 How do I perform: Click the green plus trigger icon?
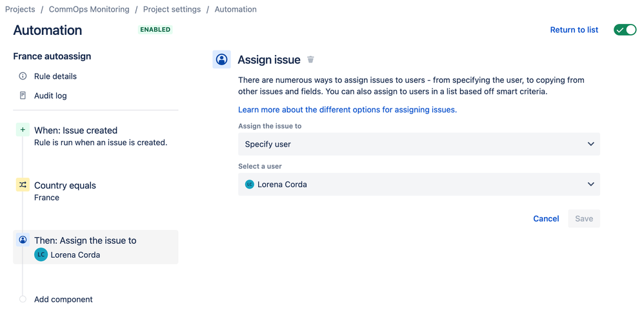tap(23, 129)
